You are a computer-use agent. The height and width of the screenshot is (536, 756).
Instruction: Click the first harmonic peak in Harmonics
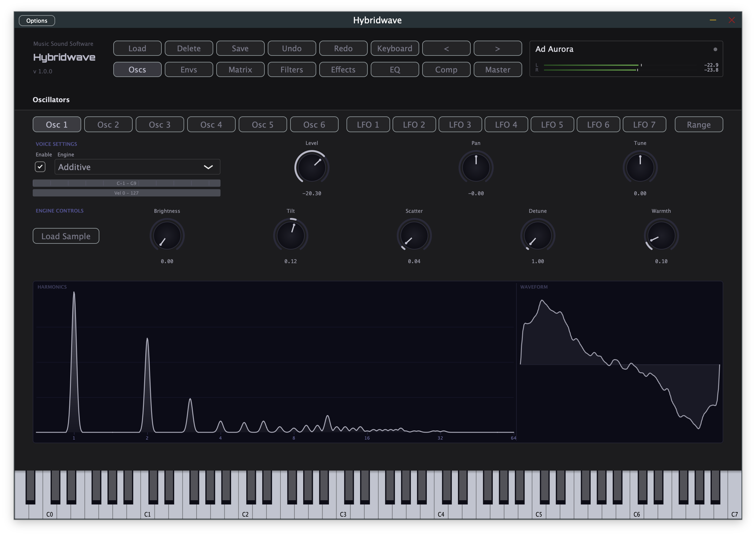(x=74, y=361)
